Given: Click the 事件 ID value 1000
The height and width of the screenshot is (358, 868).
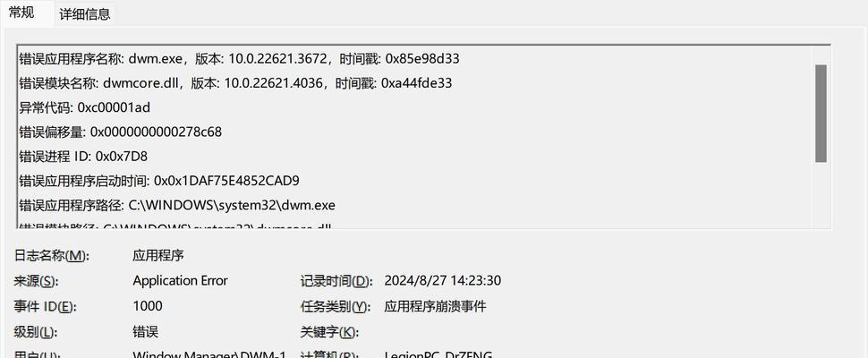Looking at the screenshot, I should (148, 306).
